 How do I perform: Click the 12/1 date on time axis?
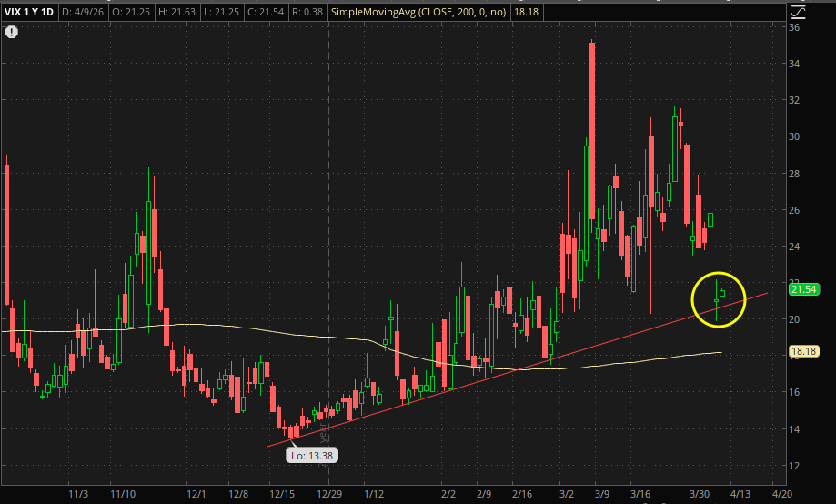(x=196, y=494)
